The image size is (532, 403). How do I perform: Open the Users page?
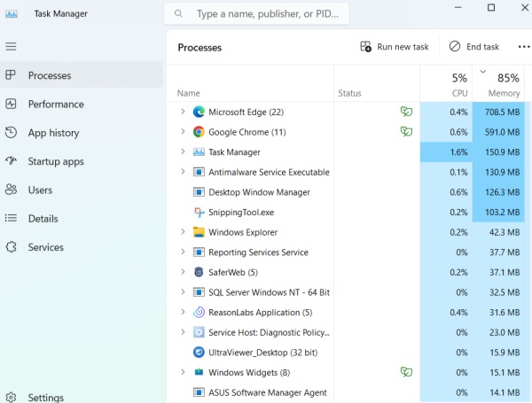click(x=82, y=190)
